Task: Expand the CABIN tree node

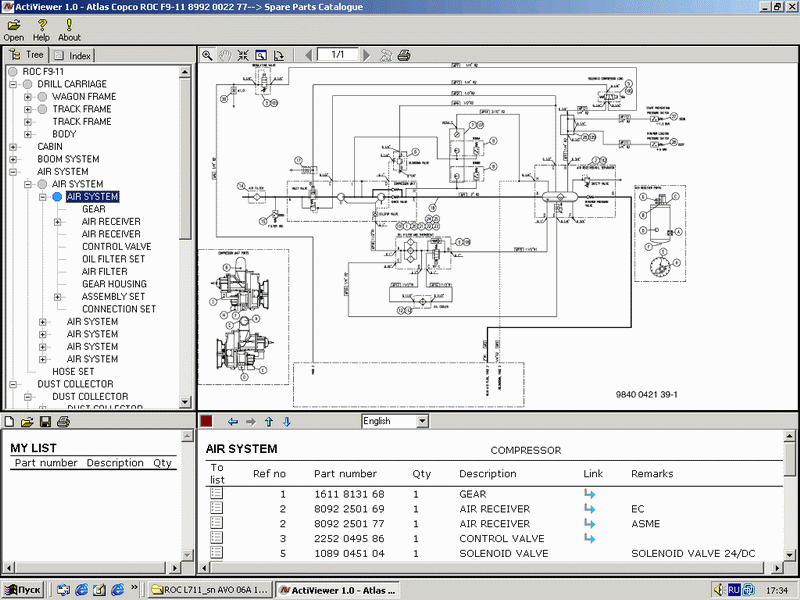Action: click(13, 147)
